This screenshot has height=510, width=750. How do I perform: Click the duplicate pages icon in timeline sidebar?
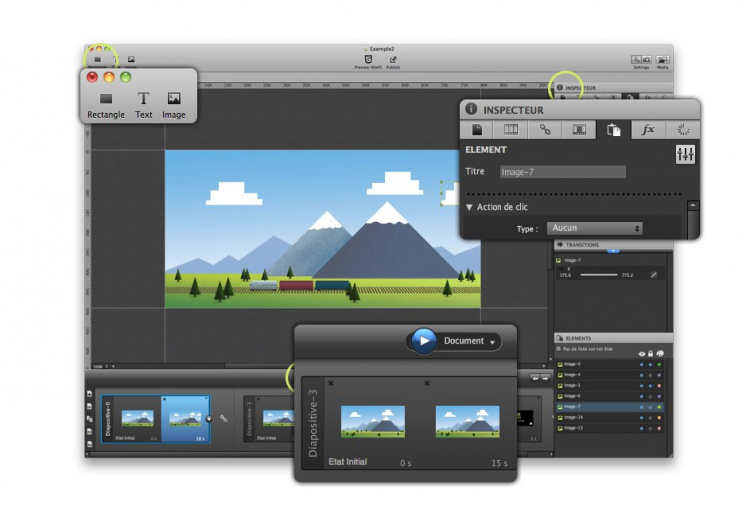(89, 419)
